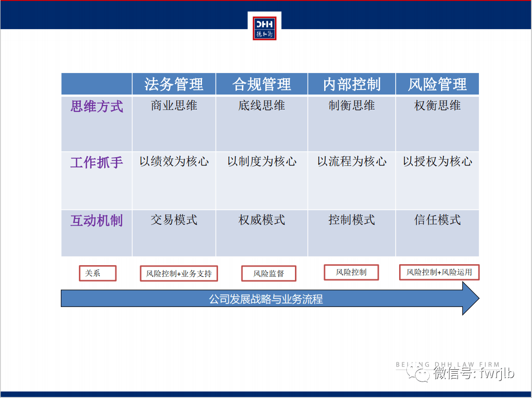Select the 以流程为核心 cell
The image size is (532, 398).
[x=351, y=181]
